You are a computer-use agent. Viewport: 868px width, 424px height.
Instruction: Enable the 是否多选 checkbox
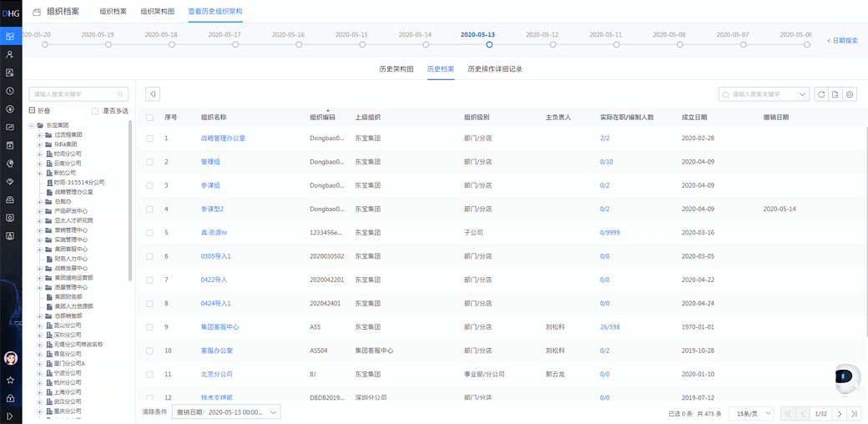(x=95, y=111)
